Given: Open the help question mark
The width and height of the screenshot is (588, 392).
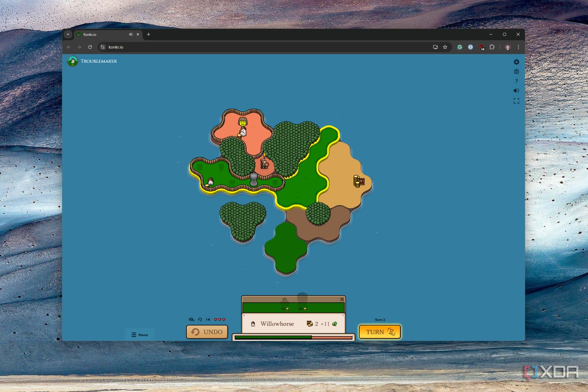Looking at the screenshot, I should point(516,81).
